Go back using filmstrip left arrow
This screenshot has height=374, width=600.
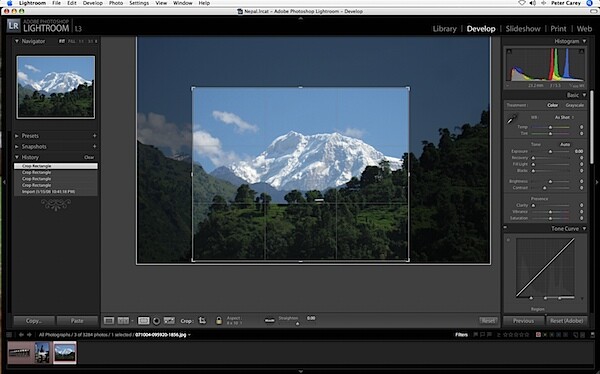tap(21, 335)
